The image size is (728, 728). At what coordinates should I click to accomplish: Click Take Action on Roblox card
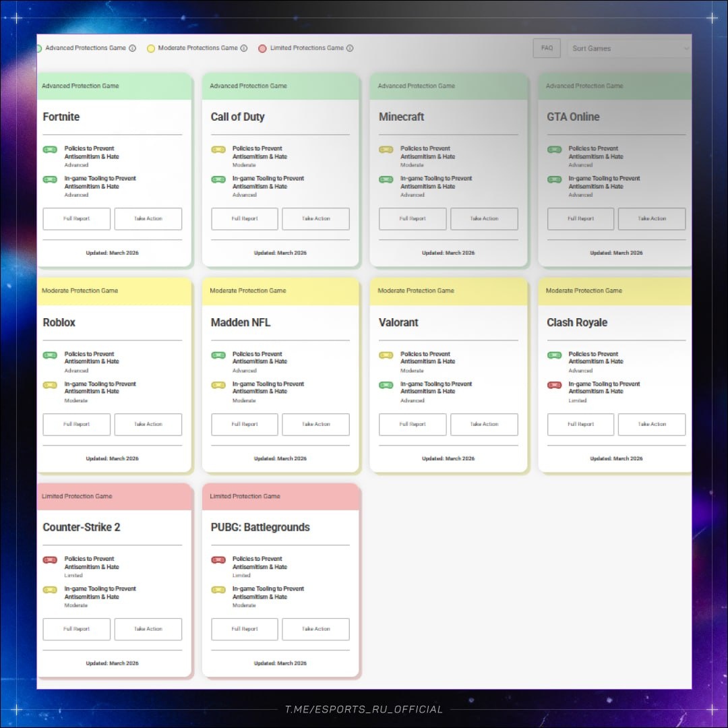tap(148, 425)
